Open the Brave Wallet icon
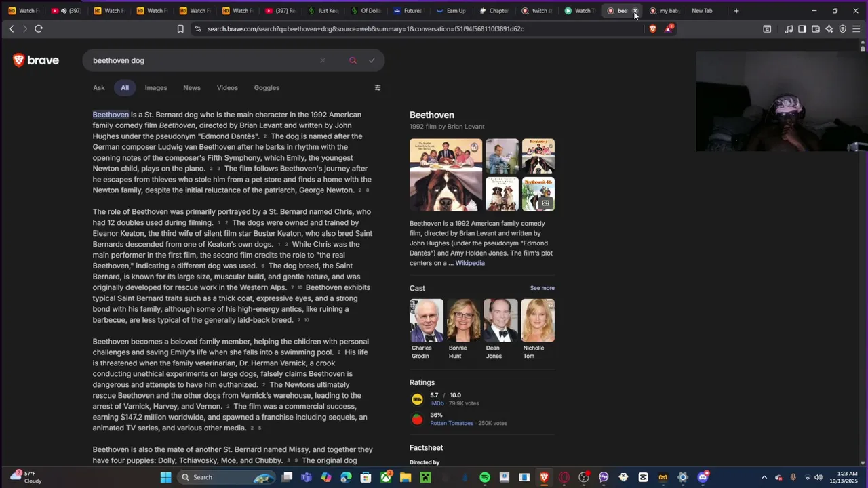The height and width of the screenshot is (488, 868). pyautogui.click(x=816, y=28)
